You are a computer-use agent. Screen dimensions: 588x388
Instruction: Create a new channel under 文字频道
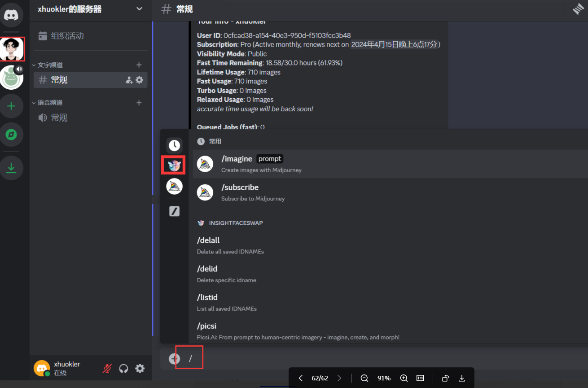point(139,65)
